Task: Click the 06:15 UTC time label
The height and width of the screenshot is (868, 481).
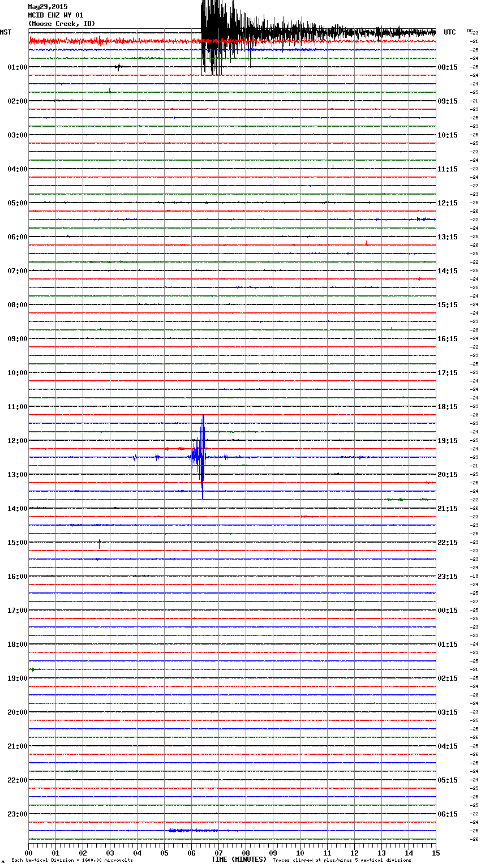Action: tap(448, 814)
